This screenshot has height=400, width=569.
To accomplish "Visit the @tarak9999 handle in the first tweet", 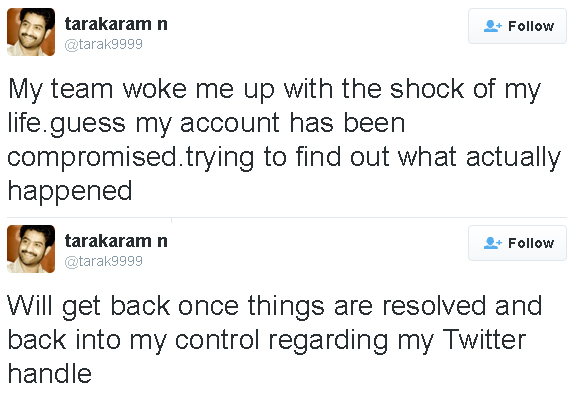I will pos(103,44).
